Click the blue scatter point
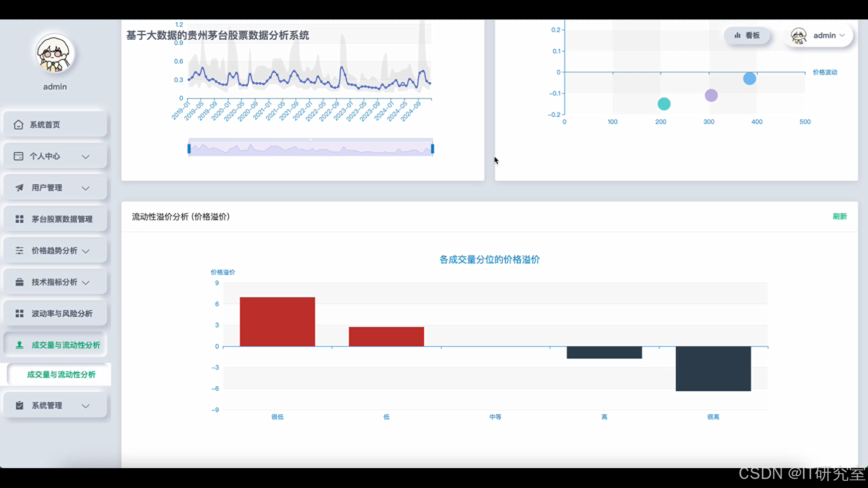The image size is (868, 488). click(x=750, y=79)
